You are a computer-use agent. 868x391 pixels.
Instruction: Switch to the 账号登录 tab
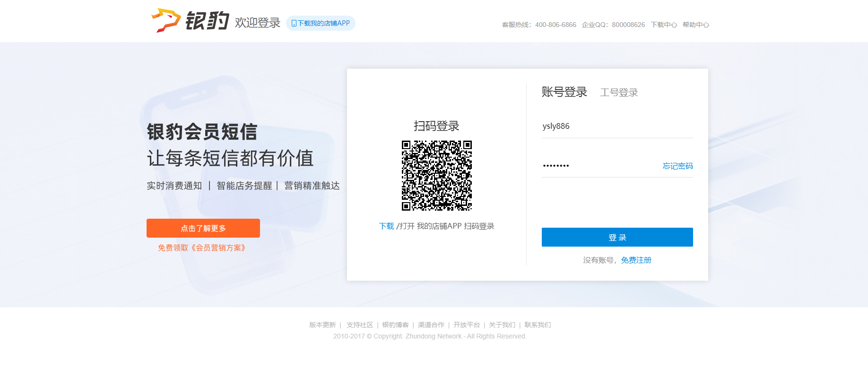coord(564,92)
